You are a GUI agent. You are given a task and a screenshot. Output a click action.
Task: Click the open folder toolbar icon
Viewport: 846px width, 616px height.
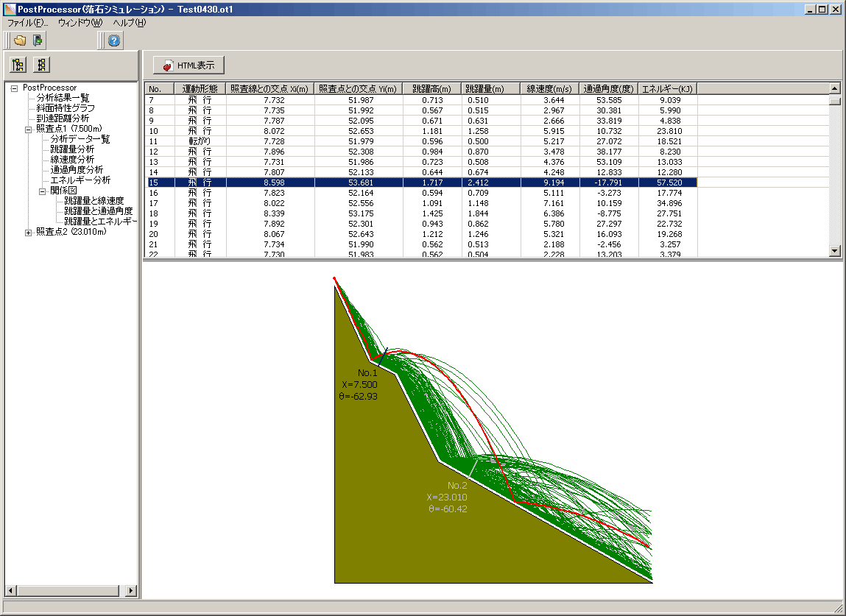coord(20,40)
